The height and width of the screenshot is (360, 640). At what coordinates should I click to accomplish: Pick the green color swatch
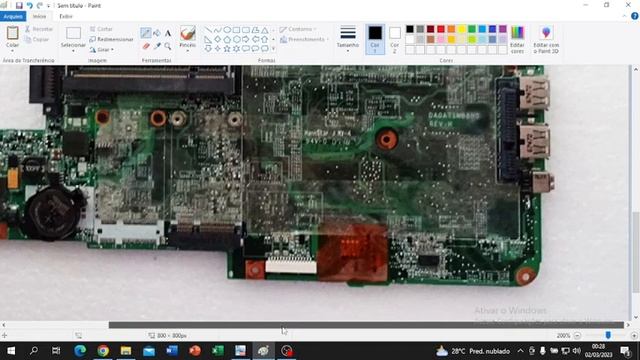472,29
